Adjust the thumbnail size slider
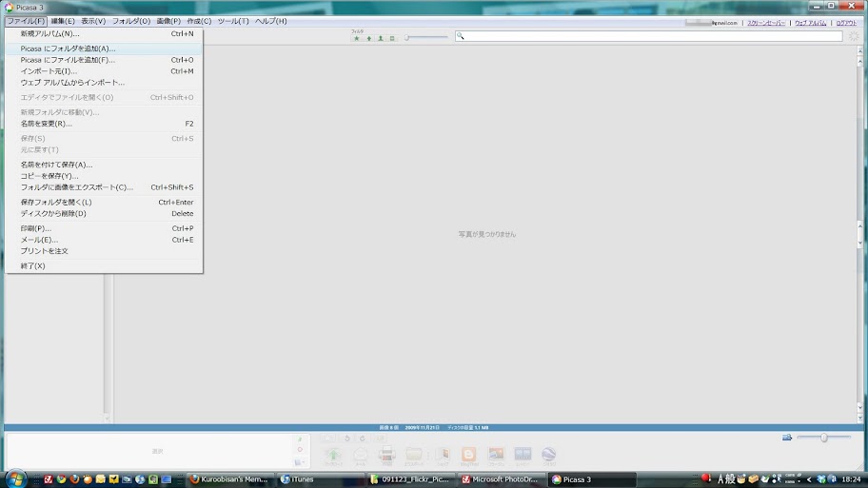 [823, 438]
